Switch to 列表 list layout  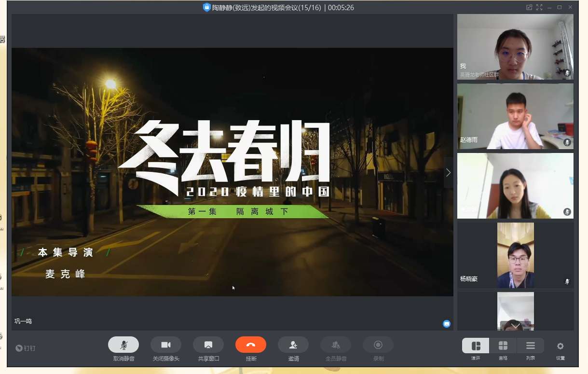point(531,346)
